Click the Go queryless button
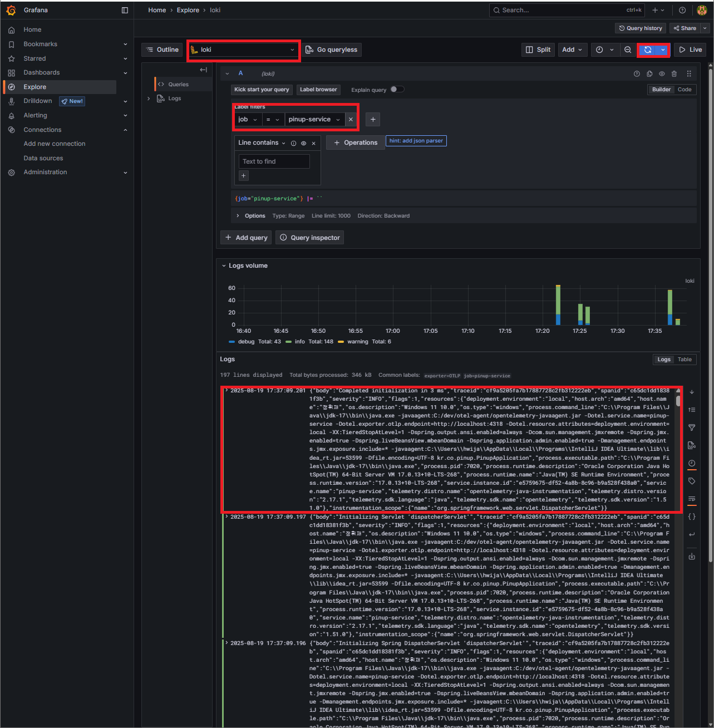714x728 pixels. [x=332, y=50]
